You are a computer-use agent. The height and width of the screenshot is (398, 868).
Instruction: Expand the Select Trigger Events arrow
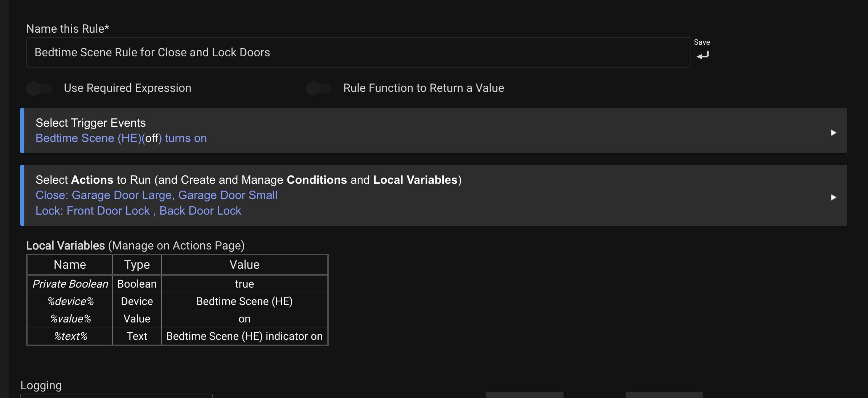(x=834, y=133)
